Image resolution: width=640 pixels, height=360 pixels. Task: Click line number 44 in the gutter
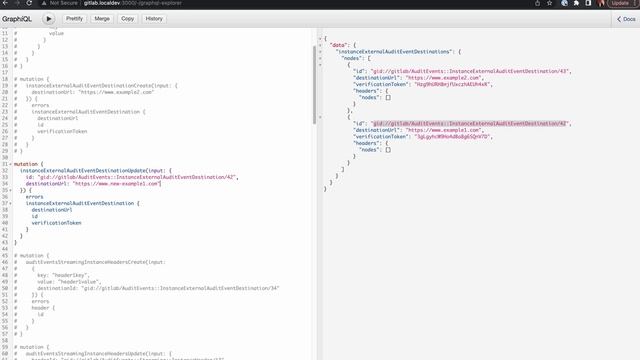(x=5, y=249)
